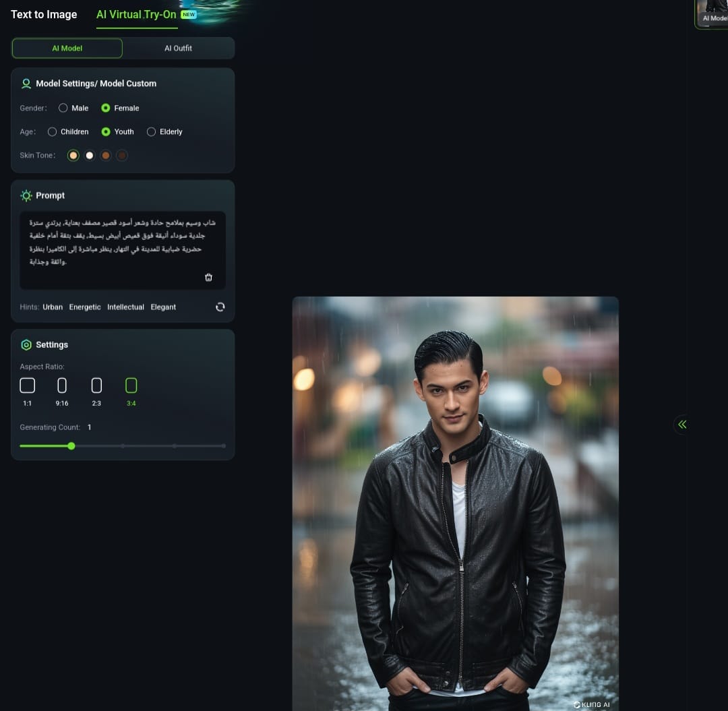Click the trash icon to clear prompt
This screenshot has height=711, width=728.
click(x=208, y=277)
